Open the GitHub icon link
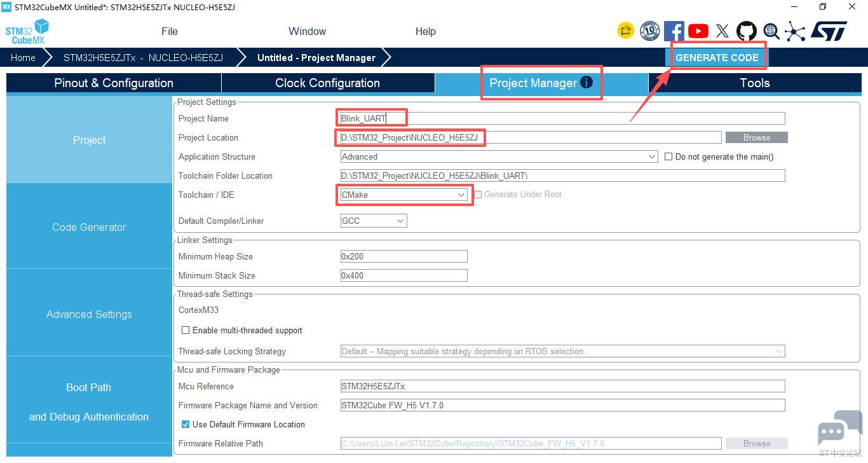 tap(747, 31)
